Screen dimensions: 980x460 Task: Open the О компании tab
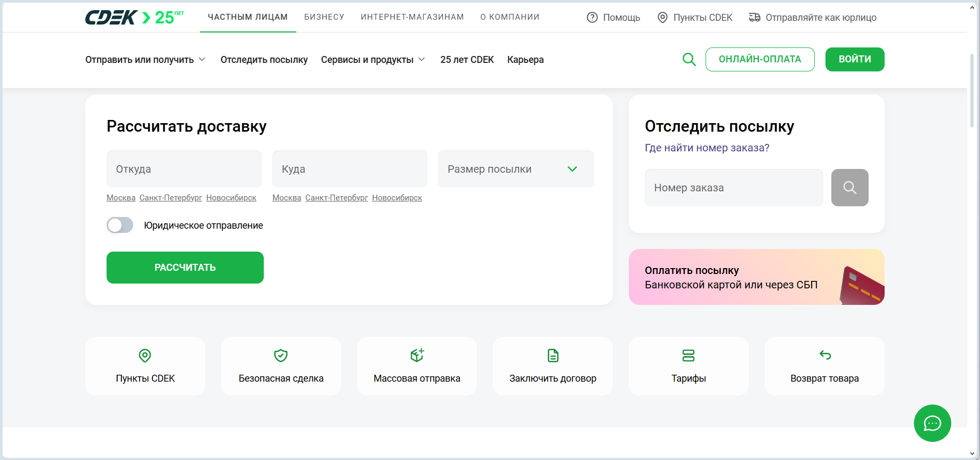(510, 17)
